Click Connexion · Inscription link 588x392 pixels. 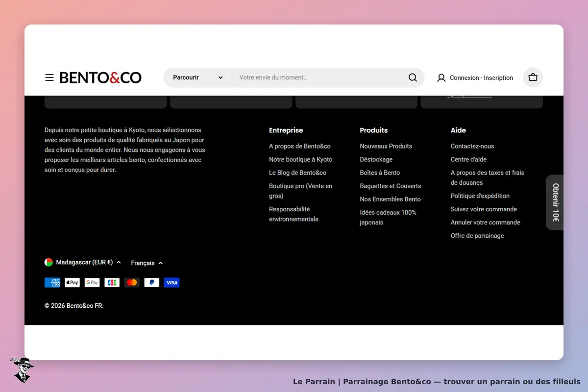click(481, 78)
